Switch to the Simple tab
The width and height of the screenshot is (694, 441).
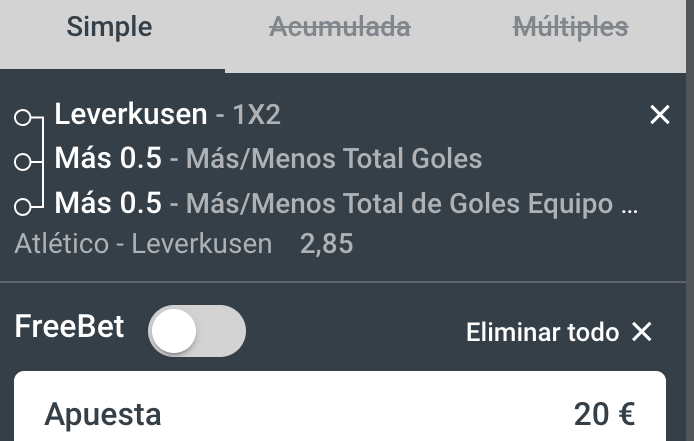coord(109,27)
